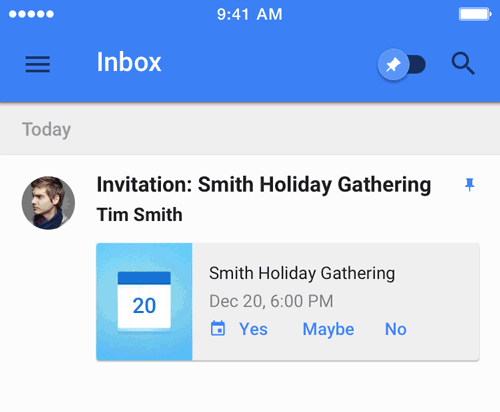Click the calendar icon showing 20
Screen dimensions: 500x412
(144, 302)
